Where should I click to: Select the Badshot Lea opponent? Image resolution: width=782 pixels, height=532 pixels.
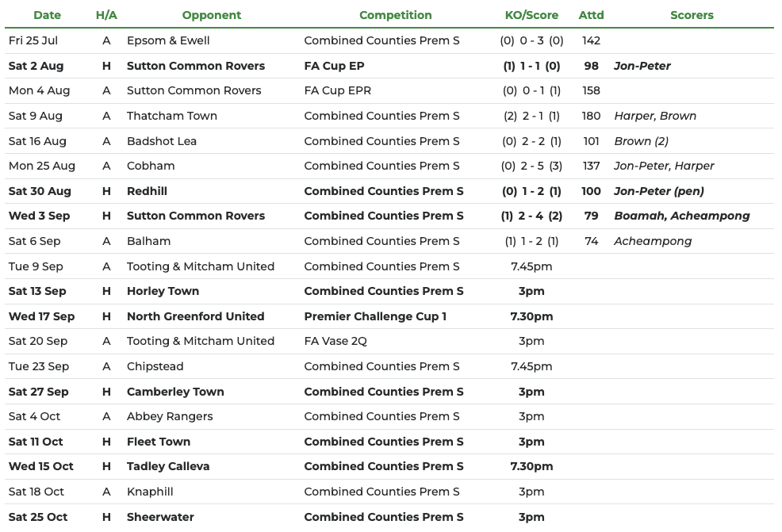coord(161,141)
